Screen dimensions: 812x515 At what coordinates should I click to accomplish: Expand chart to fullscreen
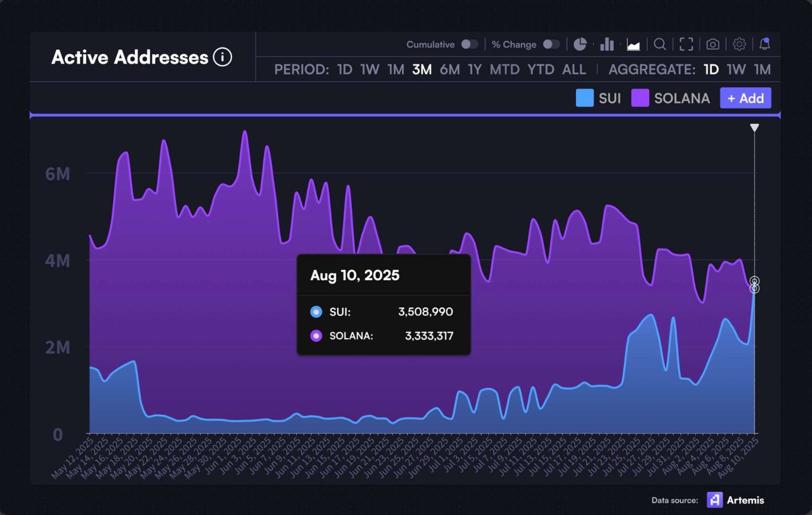pyautogui.click(x=686, y=45)
